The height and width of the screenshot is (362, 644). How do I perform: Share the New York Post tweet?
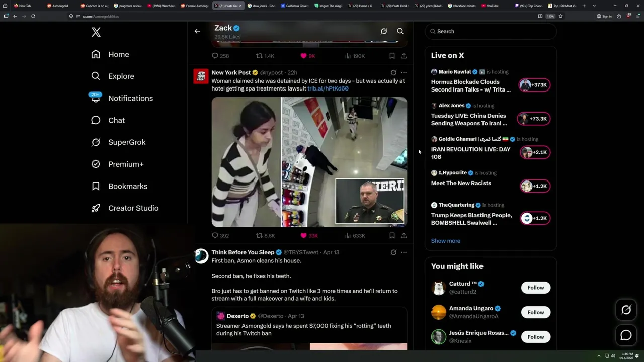pyautogui.click(x=404, y=235)
